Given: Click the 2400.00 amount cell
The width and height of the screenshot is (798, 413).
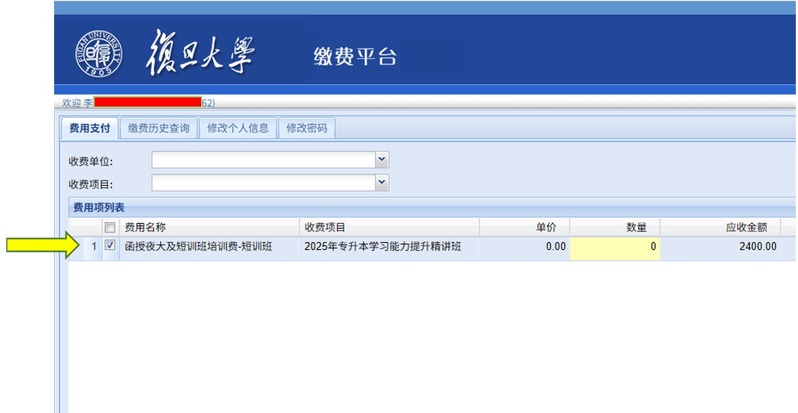Looking at the screenshot, I should [718, 246].
